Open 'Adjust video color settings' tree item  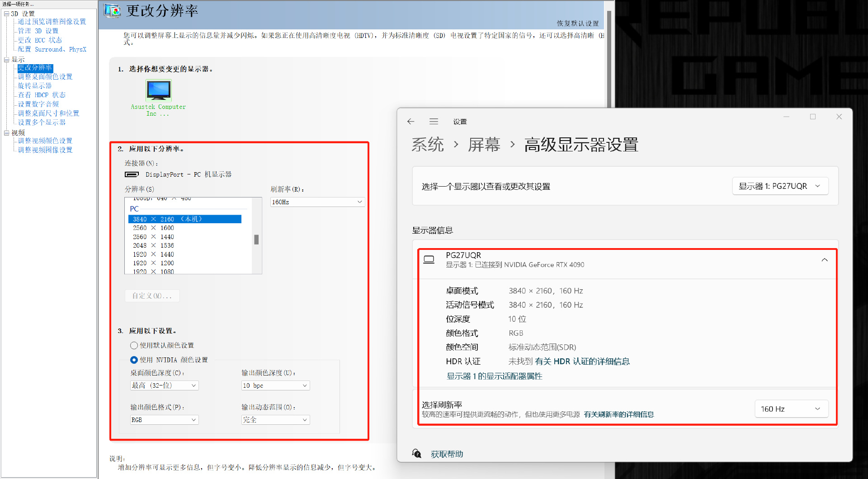[45, 141]
